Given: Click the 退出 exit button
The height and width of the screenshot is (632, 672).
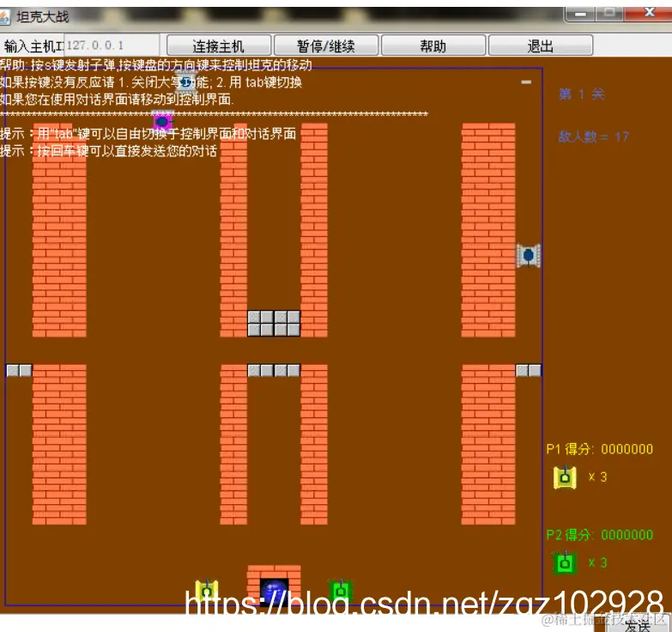Looking at the screenshot, I should tap(541, 46).
